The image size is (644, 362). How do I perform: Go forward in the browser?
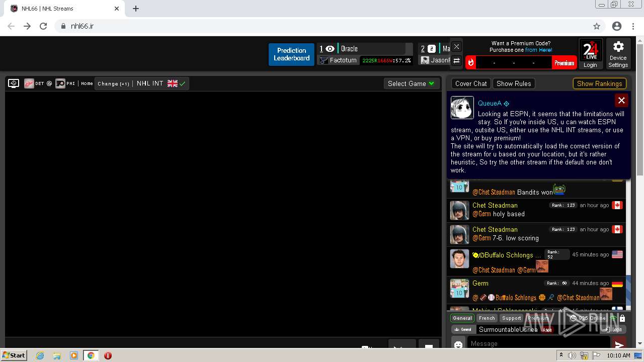point(27,26)
